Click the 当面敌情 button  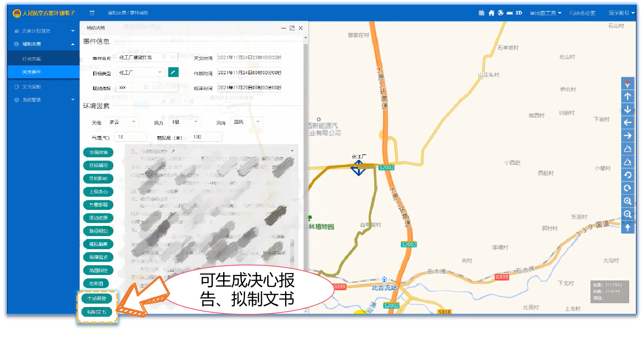[99, 152]
